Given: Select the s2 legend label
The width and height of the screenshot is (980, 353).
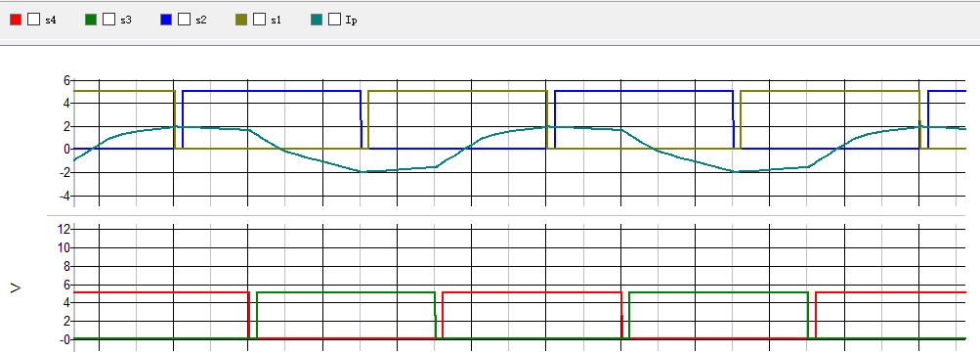Looking at the screenshot, I should click(x=200, y=20).
